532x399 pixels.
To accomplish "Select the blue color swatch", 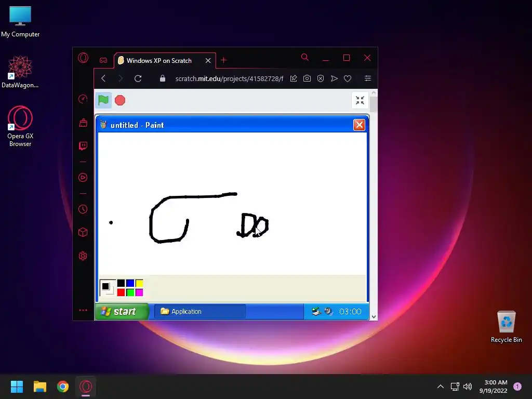I will point(130,283).
